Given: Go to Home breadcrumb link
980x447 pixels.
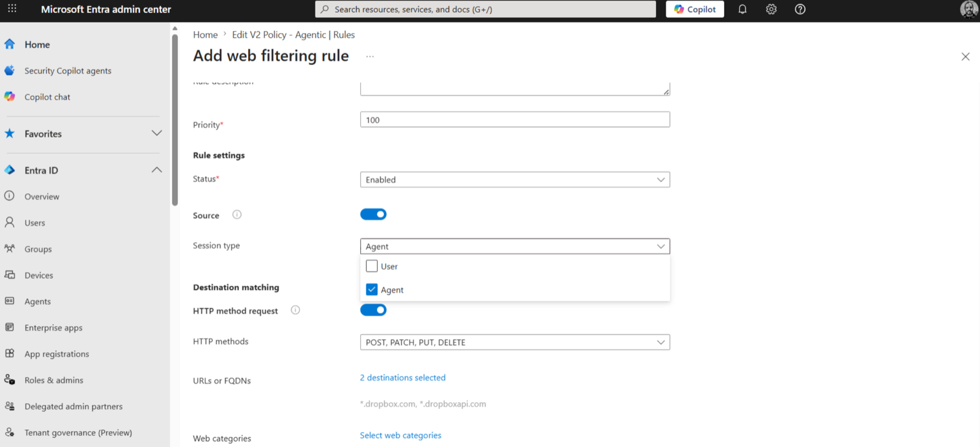Looking at the screenshot, I should [x=205, y=35].
